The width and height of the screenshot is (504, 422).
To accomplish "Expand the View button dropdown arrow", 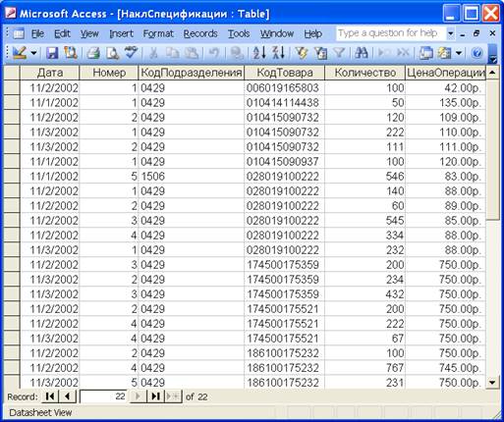I will [x=33, y=53].
